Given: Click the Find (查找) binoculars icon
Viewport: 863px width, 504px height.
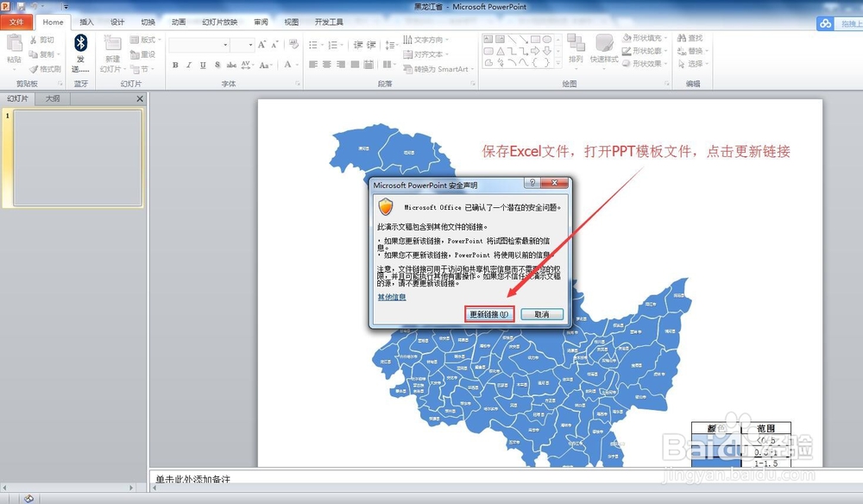Looking at the screenshot, I should tap(682, 38).
